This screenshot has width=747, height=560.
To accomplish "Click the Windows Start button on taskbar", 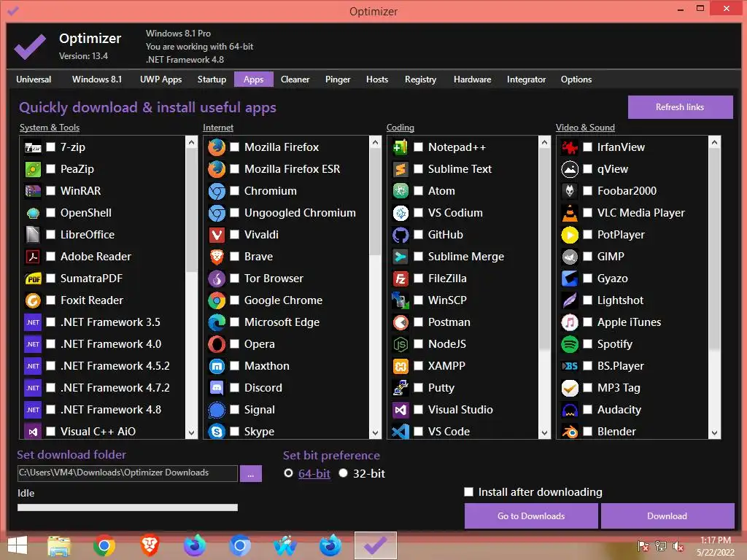I will coord(18,545).
